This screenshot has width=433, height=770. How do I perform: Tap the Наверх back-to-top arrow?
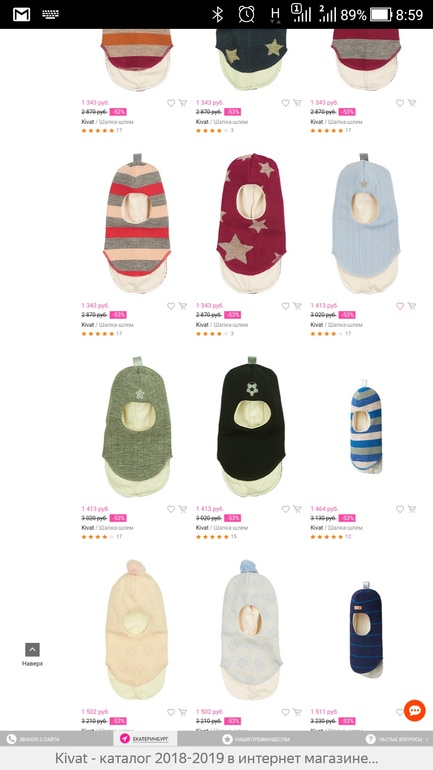(32, 650)
